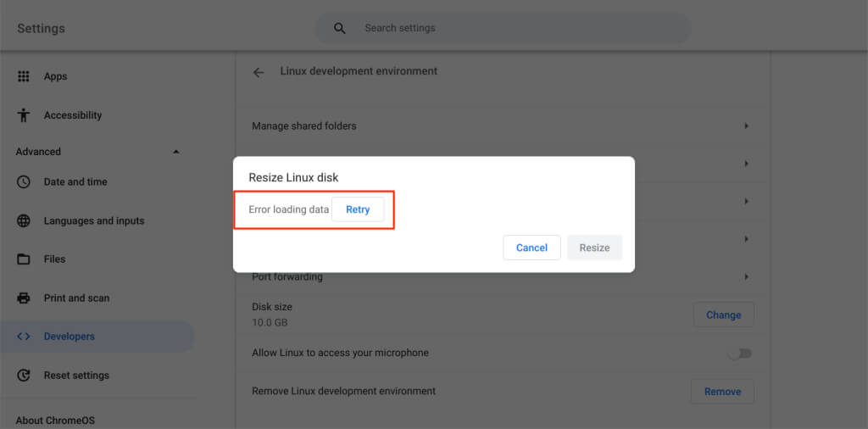Click the Print and scan printer icon
The height and width of the screenshot is (429, 868).
[24, 298]
